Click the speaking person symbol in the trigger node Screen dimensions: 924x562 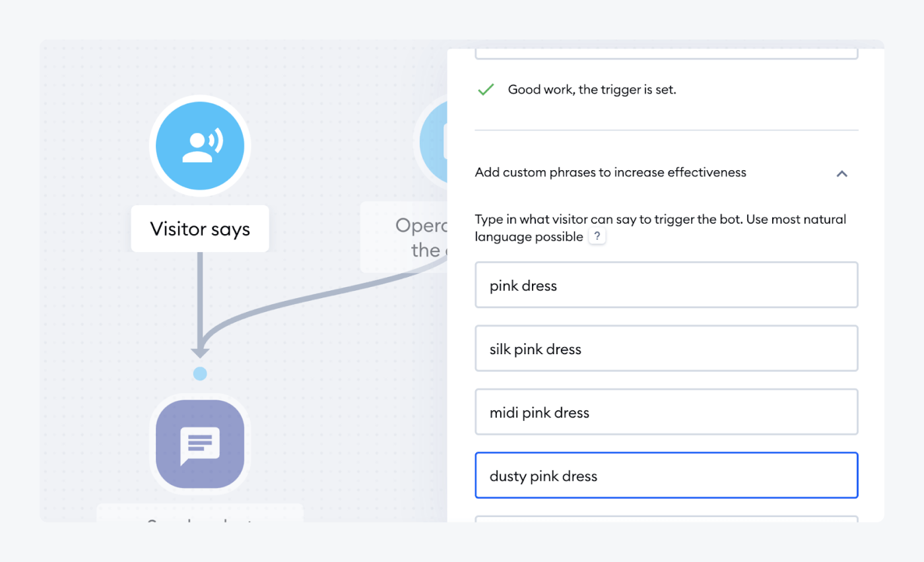(200, 144)
